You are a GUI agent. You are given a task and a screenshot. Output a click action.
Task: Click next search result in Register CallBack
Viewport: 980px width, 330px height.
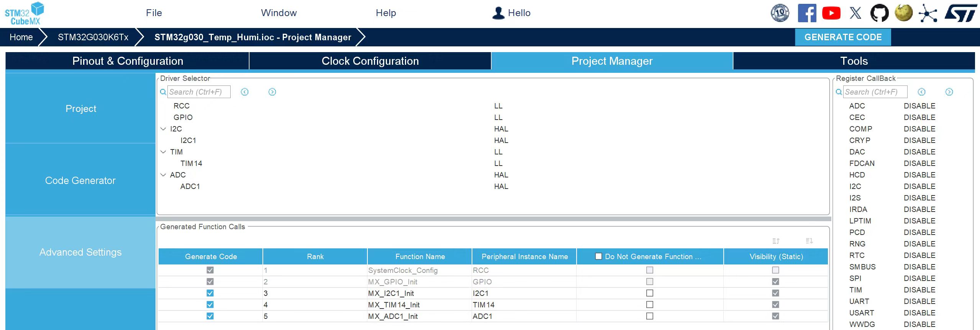(x=949, y=92)
